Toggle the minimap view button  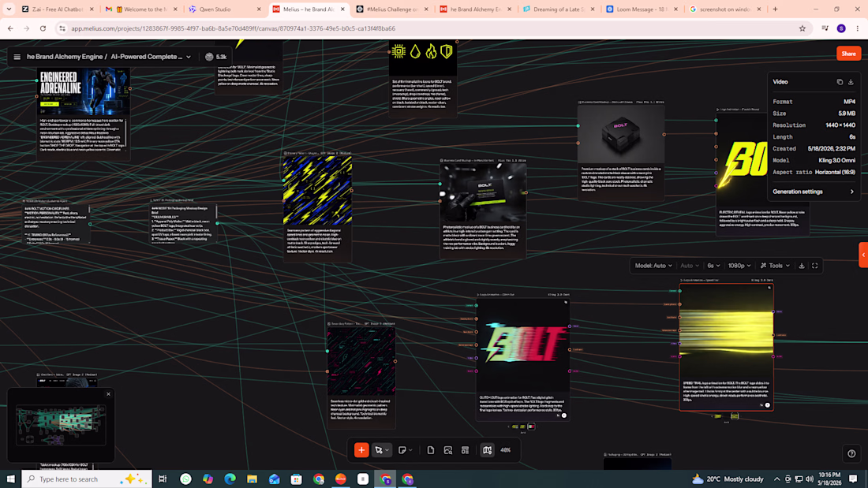click(487, 450)
